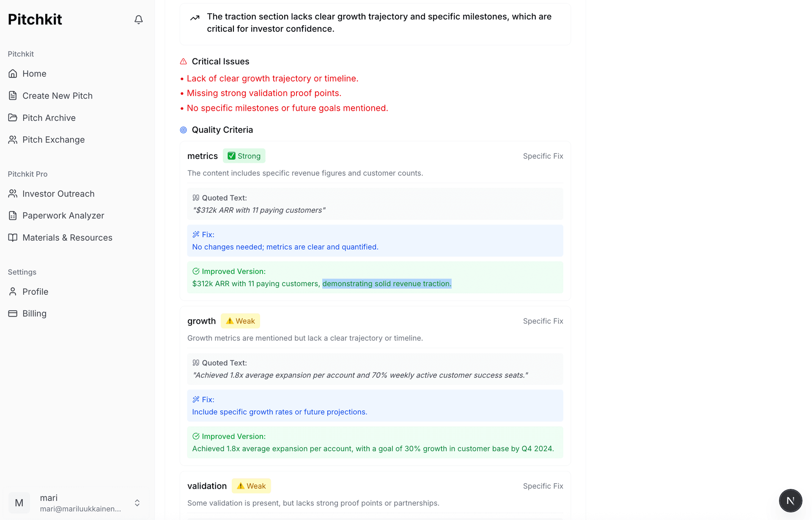Click Specific Fix for metrics criterion
Viewport: 812px width, 520px height.
[x=543, y=156]
